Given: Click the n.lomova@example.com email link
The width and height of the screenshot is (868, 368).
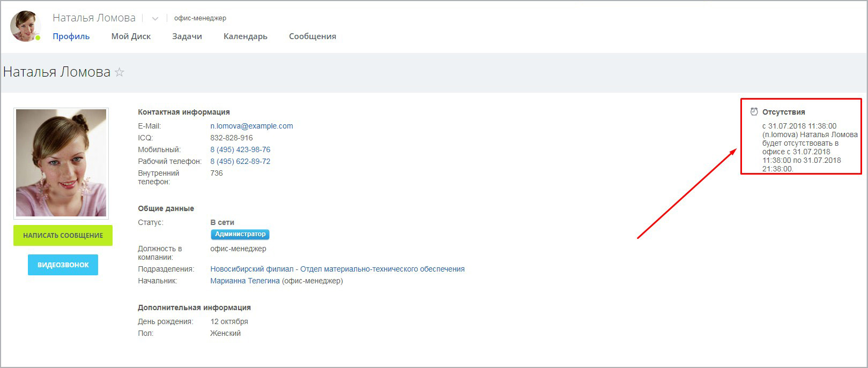Looking at the screenshot, I should (x=251, y=126).
